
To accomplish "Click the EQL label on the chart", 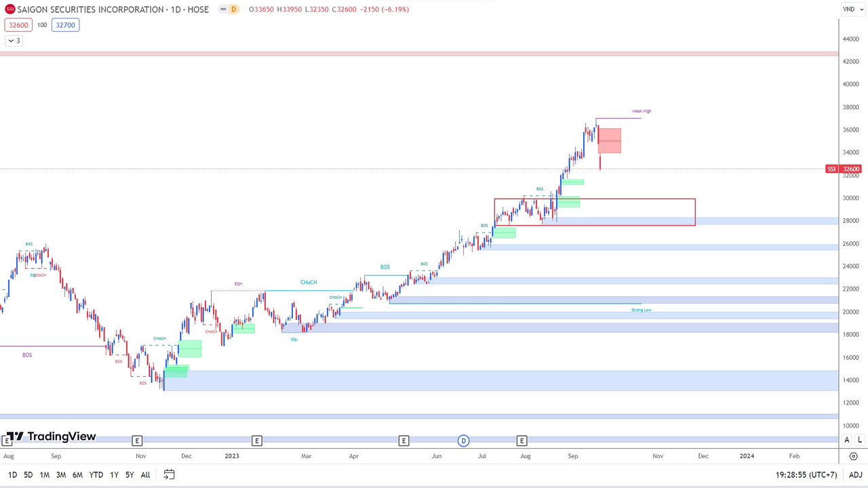I will pos(294,340).
